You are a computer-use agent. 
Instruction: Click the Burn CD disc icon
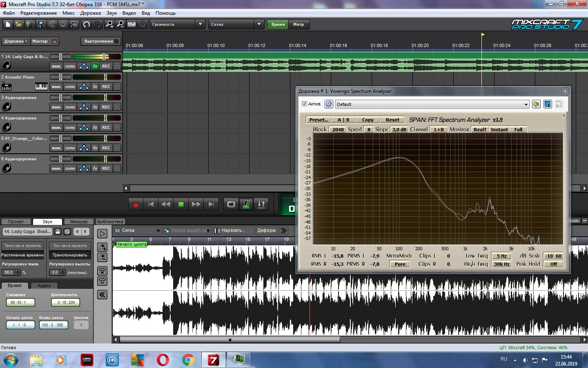point(63,25)
